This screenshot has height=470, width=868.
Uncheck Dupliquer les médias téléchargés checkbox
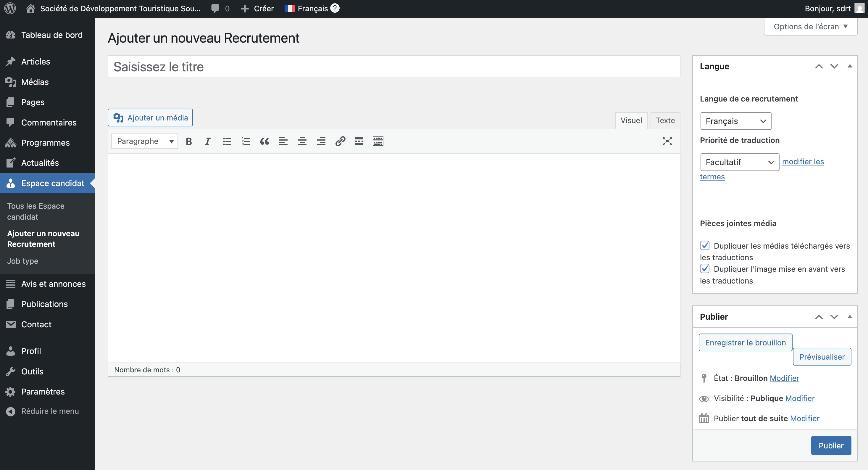pyautogui.click(x=705, y=245)
